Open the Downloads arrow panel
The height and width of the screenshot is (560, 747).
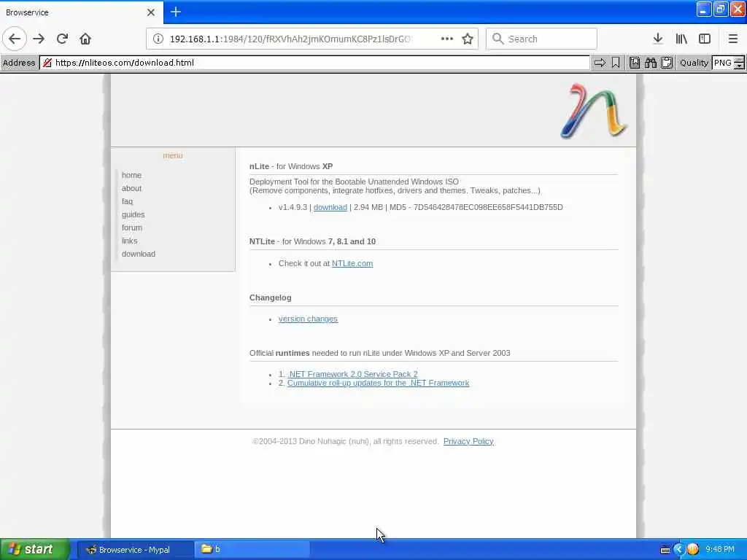[657, 39]
